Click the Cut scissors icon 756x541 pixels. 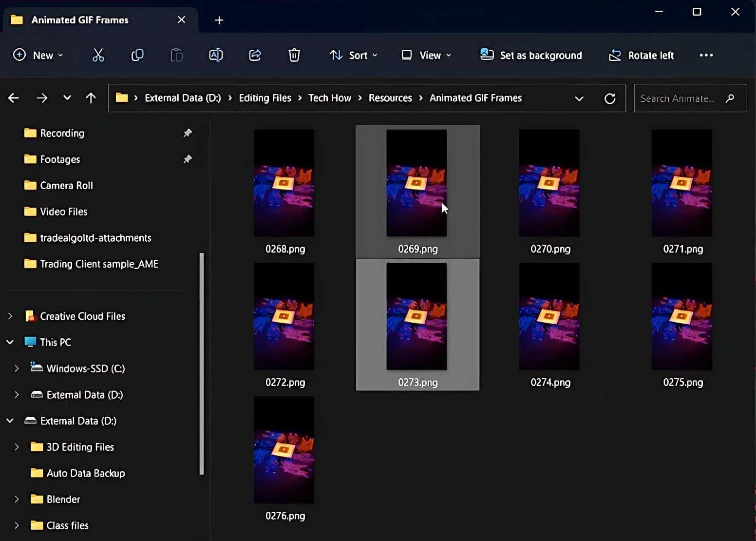pos(98,55)
